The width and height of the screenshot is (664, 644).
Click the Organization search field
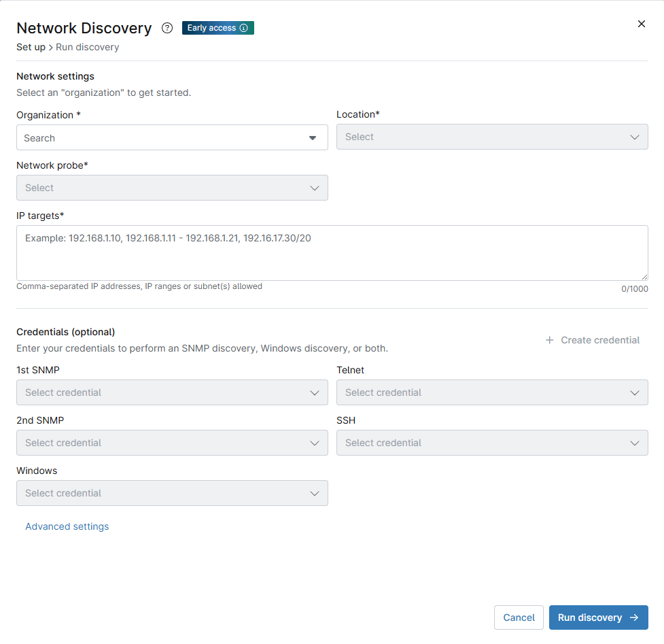click(x=136, y=137)
